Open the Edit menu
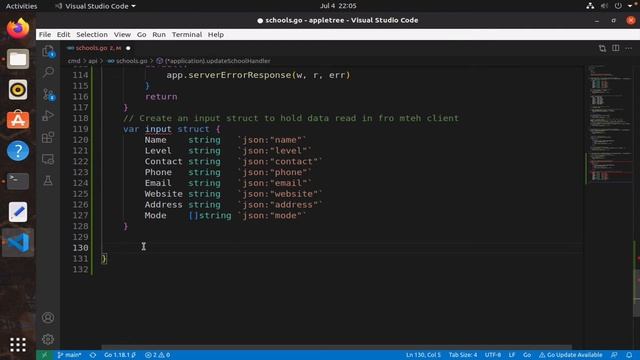 [63, 35]
